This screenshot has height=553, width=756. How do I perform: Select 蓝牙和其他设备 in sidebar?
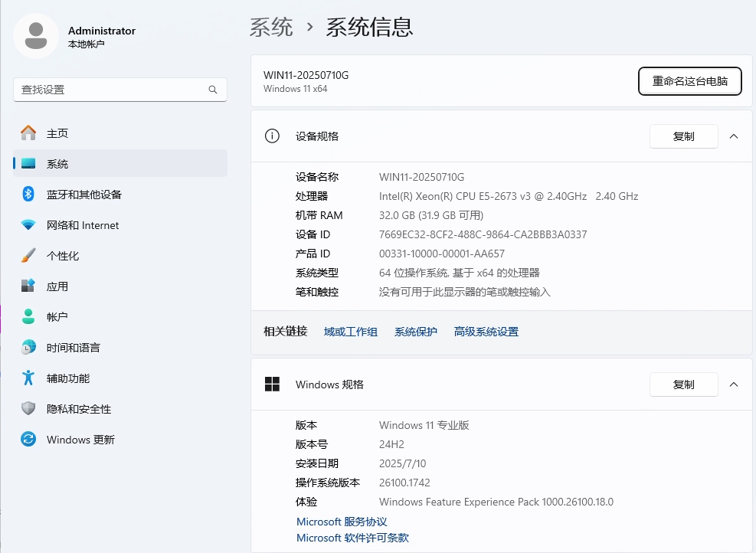coord(120,195)
